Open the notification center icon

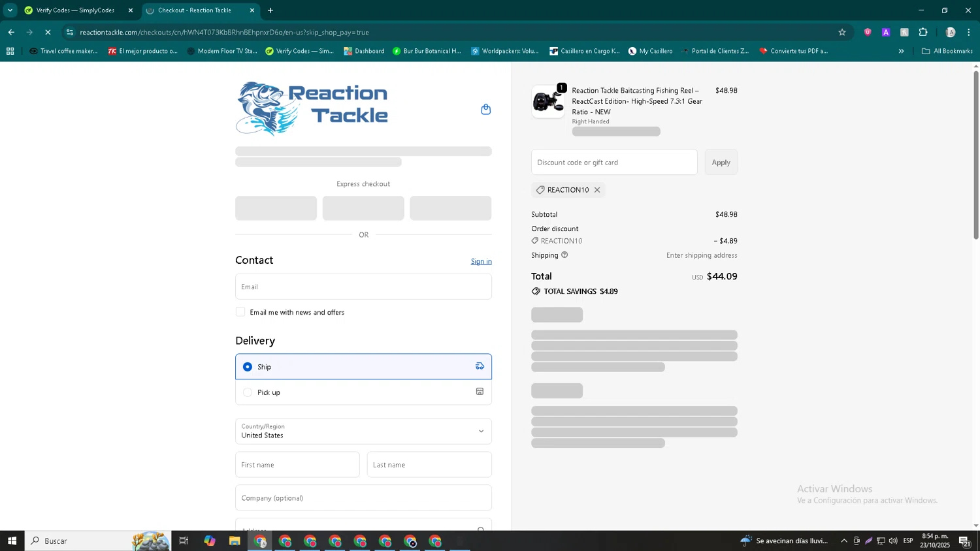[x=964, y=541]
